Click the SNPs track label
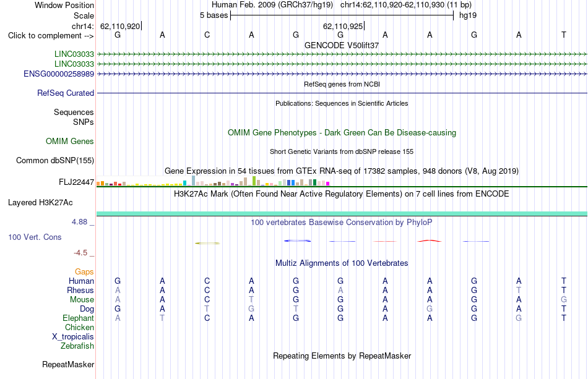Screen dimensions: 588x379 coord(84,122)
